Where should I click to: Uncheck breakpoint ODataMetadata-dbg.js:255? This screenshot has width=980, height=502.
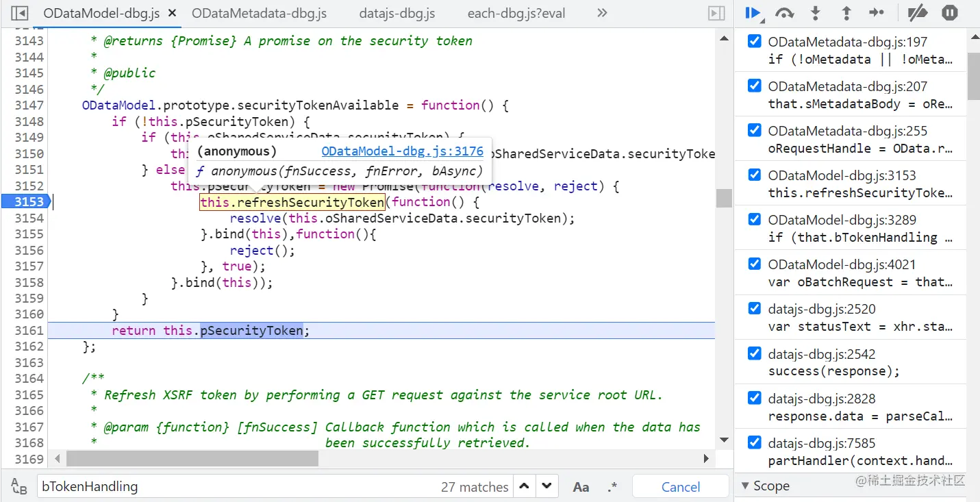click(x=754, y=130)
